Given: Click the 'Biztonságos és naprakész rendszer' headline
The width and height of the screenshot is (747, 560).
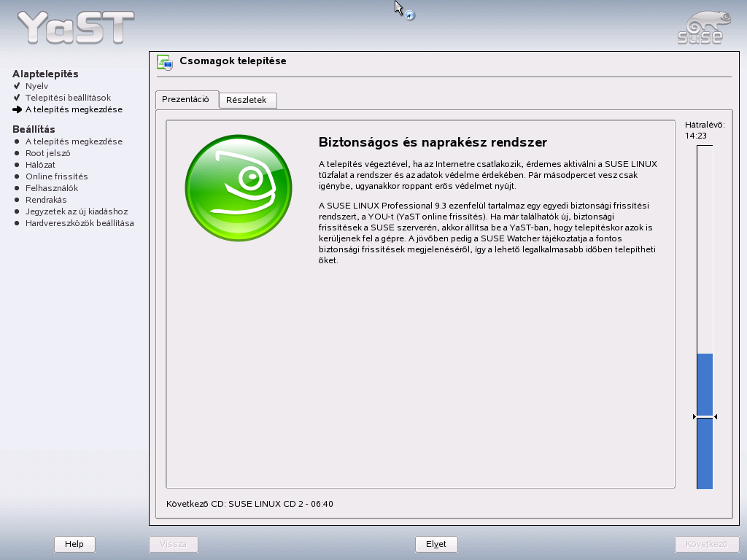Looking at the screenshot, I should 433,142.
